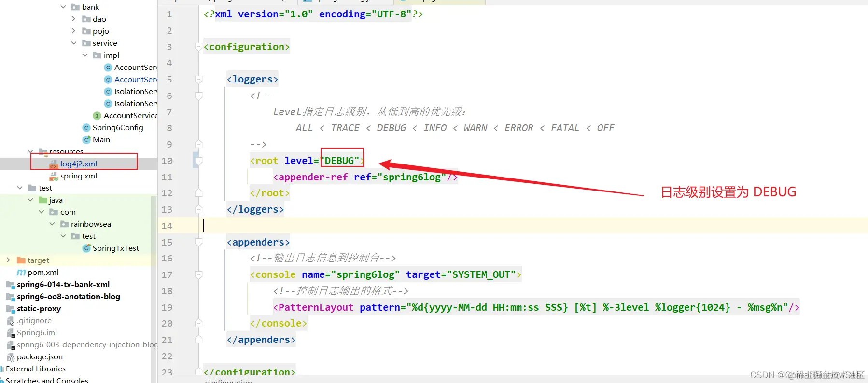The image size is (868, 383).
Task: Click the impl package icon
Action: point(97,55)
